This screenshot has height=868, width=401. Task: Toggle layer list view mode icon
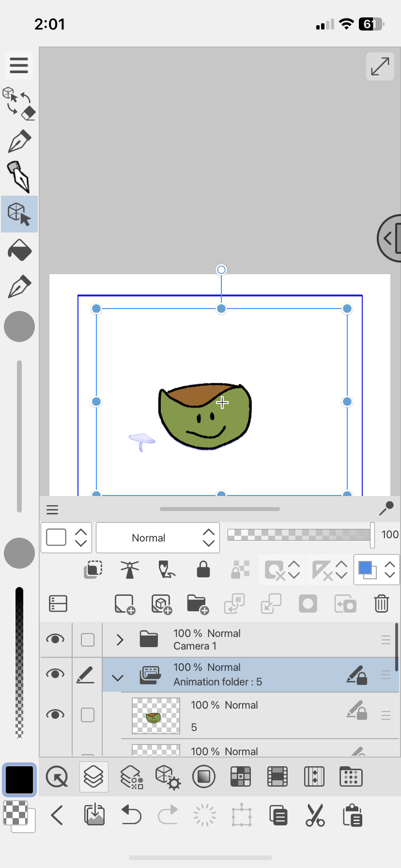tap(58, 604)
